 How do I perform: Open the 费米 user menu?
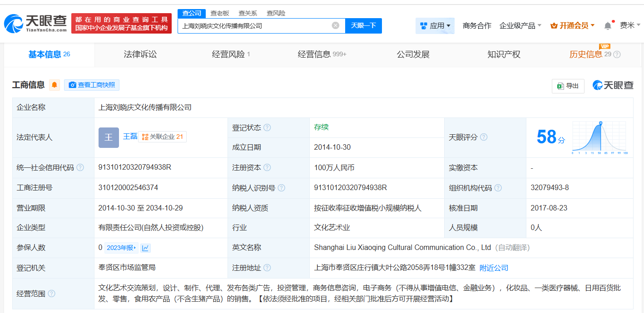tap(630, 25)
